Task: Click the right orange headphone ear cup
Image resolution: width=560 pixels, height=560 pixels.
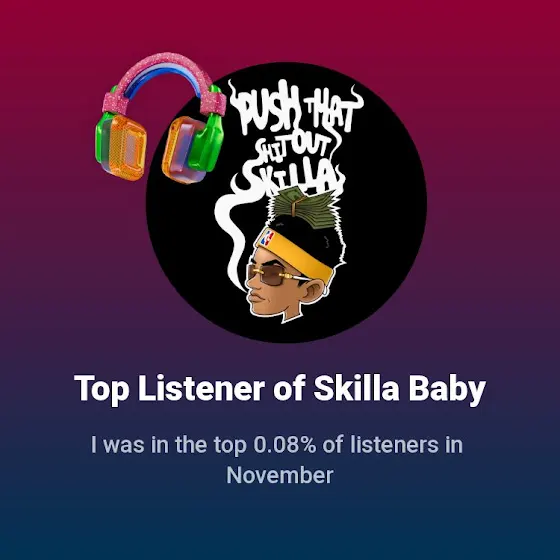Action: 184,150
